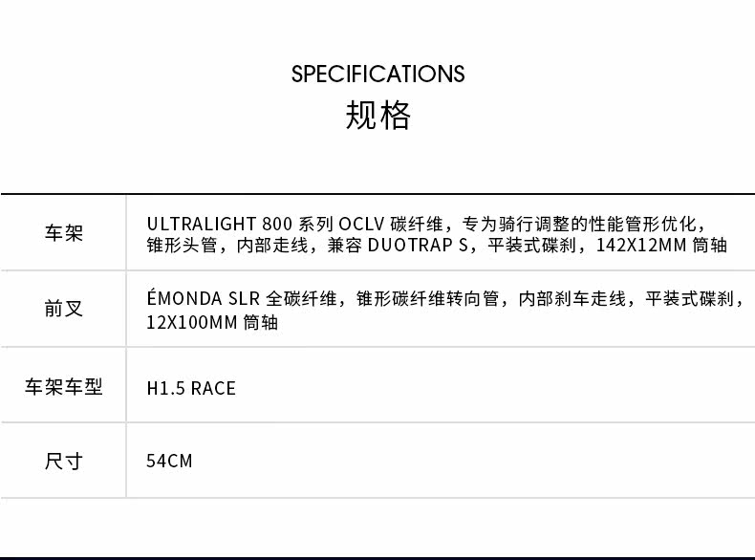Click the 规格 title text
The height and width of the screenshot is (560, 755).
pyautogui.click(x=377, y=116)
